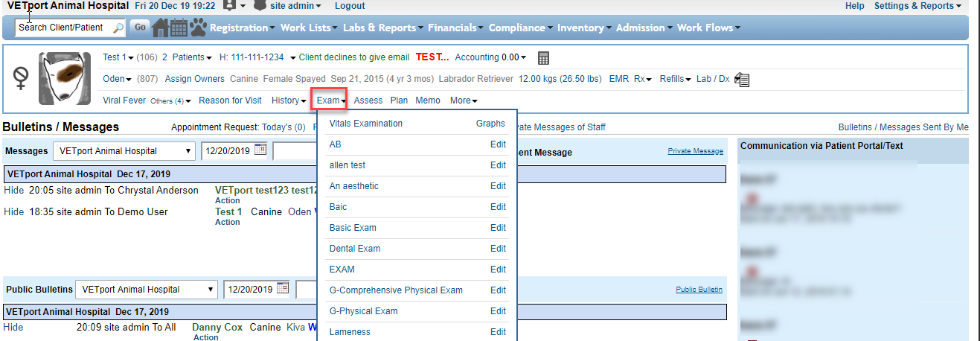Expand the History dropdown
Screen dimensions: 980x341
click(289, 101)
